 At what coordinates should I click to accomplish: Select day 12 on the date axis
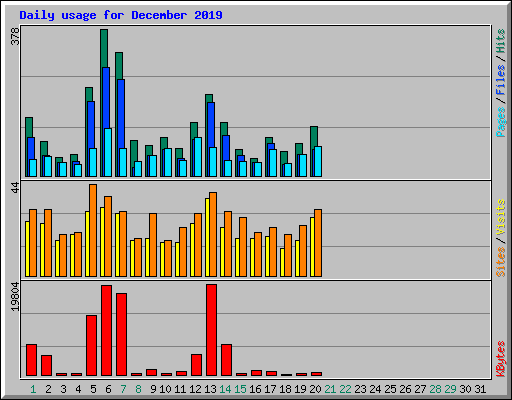point(195,389)
